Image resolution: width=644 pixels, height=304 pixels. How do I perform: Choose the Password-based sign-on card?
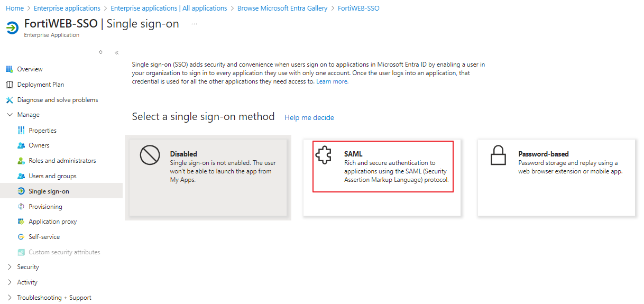pyautogui.click(x=556, y=177)
